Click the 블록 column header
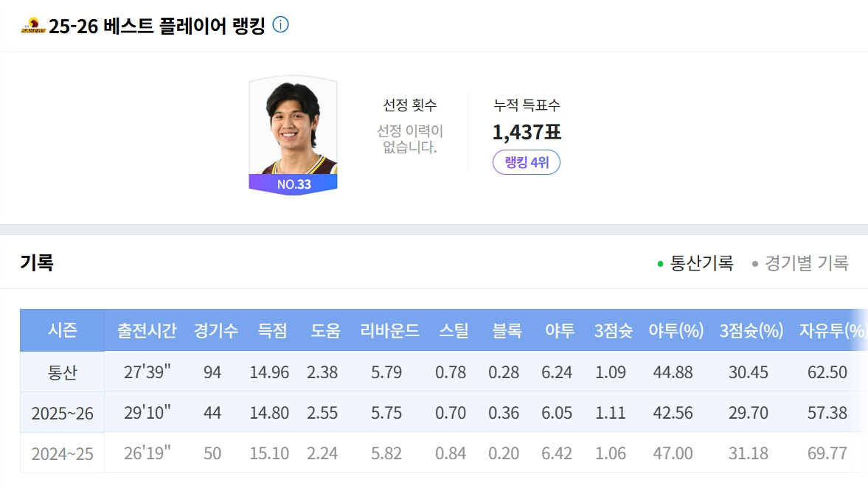The height and width of the screenshot is (488, 868). [x=507, y=330]
